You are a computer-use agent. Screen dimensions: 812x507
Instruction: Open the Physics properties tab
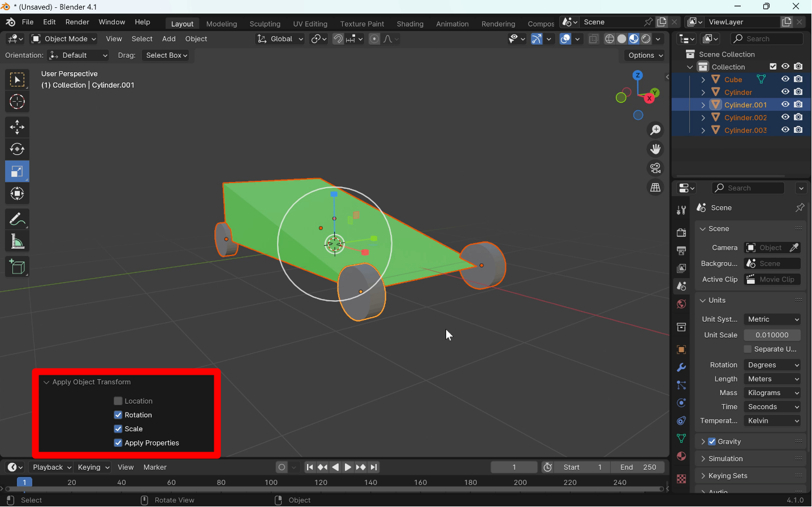(x=681, y=403)
